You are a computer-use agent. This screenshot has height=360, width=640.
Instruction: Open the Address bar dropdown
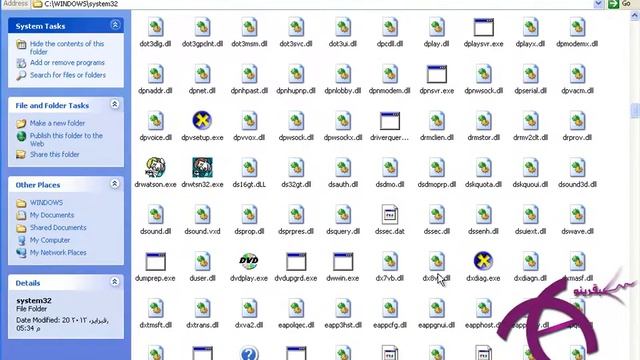pos(598,4)
